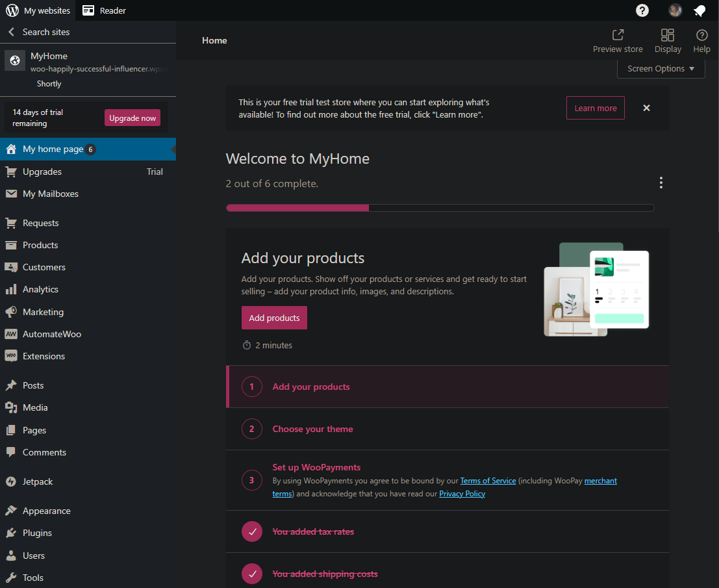Click the Search sites label
719x588 pixels.
coord(46,32)
